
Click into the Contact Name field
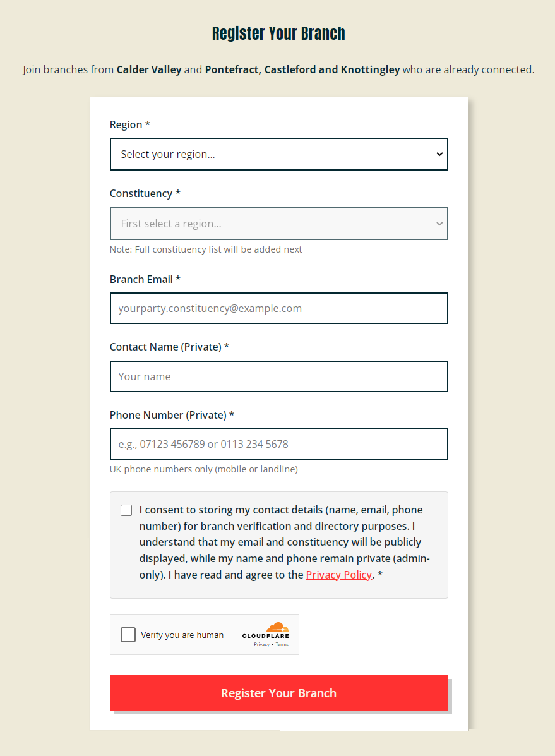coord(278,376)
